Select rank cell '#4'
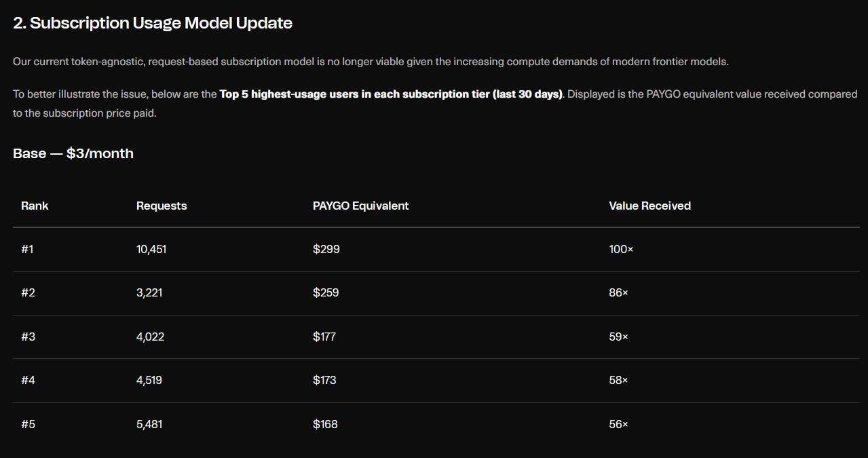 pos(28,380)
